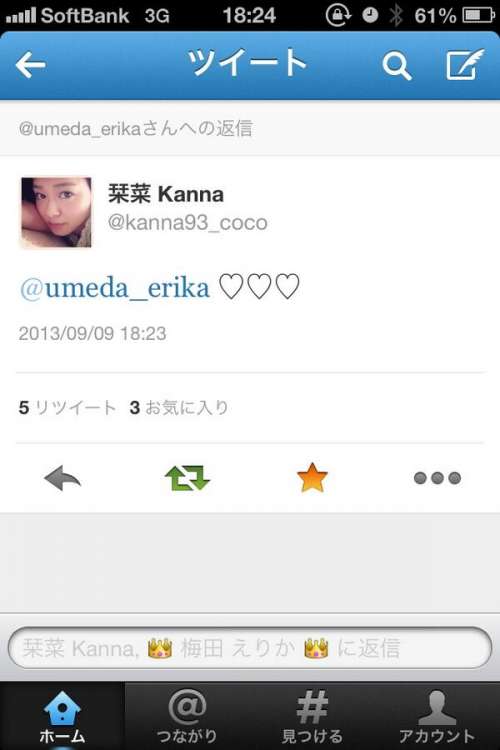View the 3 お気に入り list
500x750 pixels.
[179, 408]
